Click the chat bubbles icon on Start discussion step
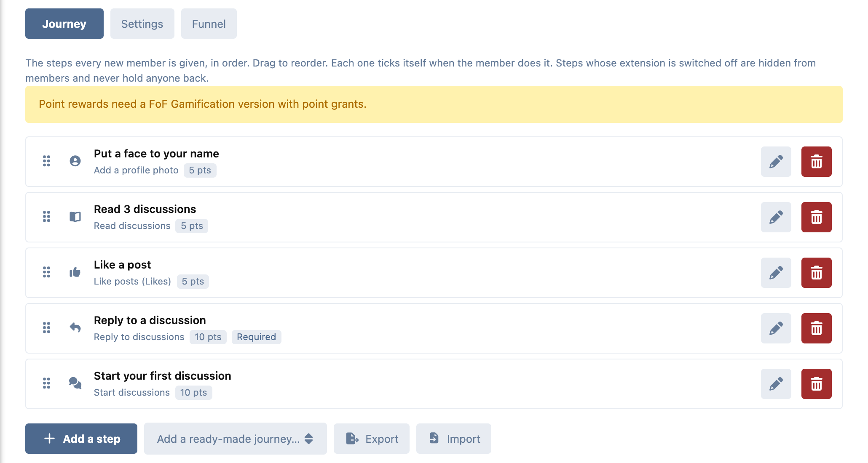The image size is (868, 463). coord(75,383)
